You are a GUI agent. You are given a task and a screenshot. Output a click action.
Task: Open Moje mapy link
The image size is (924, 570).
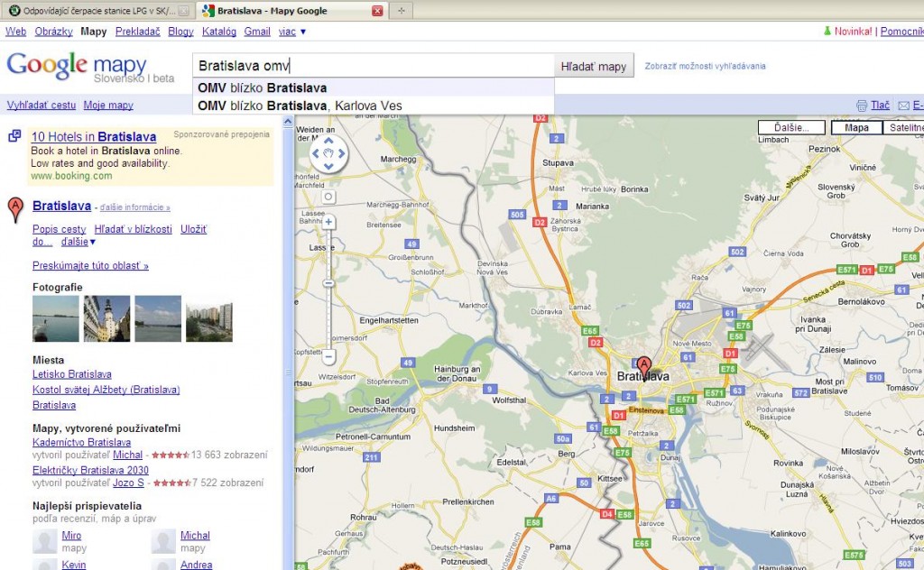(x=108, y=105)
